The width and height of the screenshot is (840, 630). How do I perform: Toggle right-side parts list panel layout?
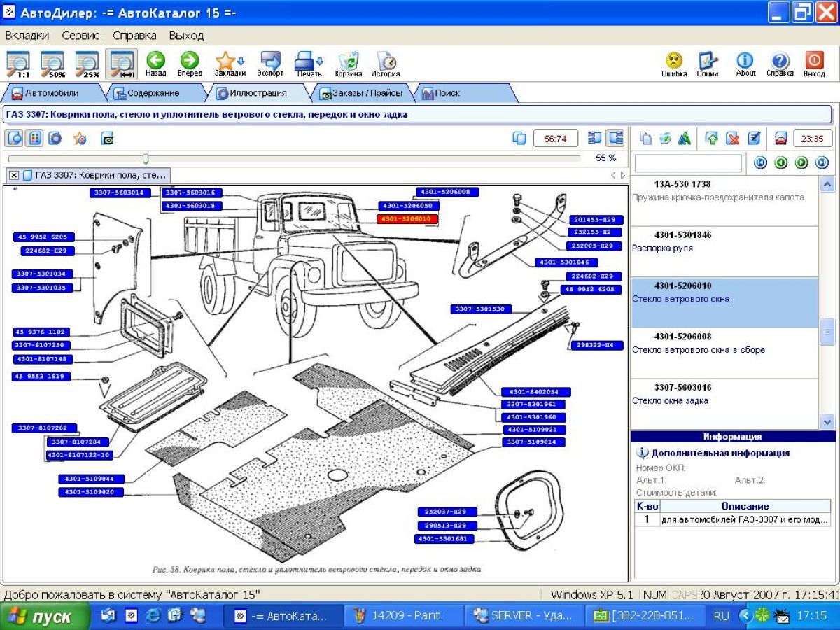coord(615,139)
